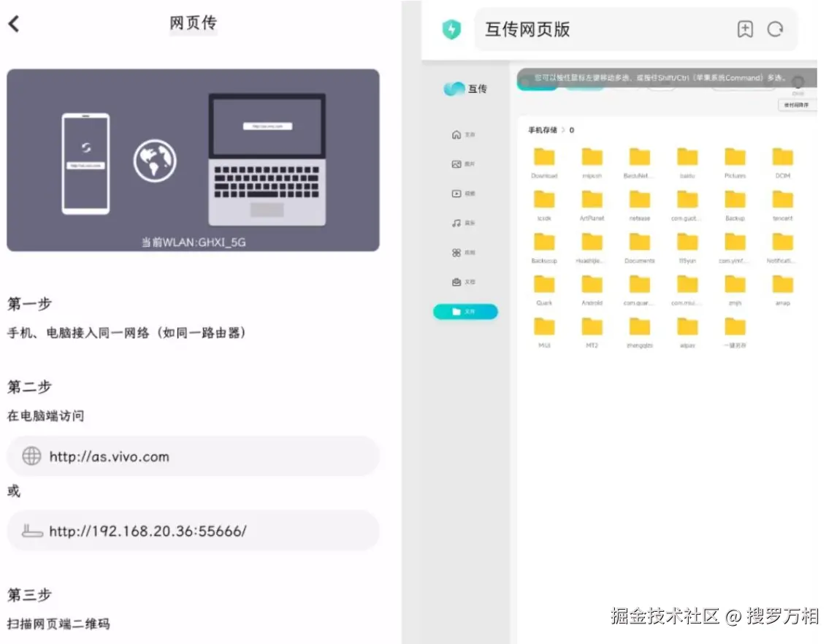Click the router icon beside IP address
837x644 pixels.
pyautogui.click(x=32, y=530)
